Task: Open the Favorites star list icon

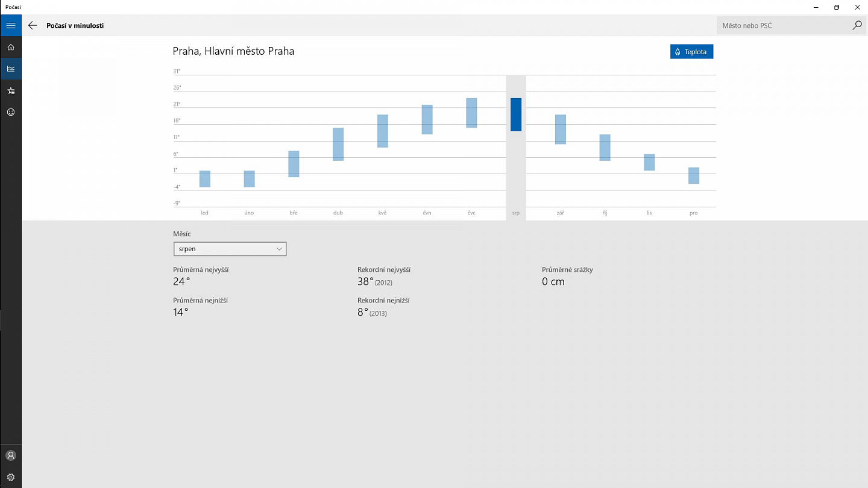Action: click(10, 90)
